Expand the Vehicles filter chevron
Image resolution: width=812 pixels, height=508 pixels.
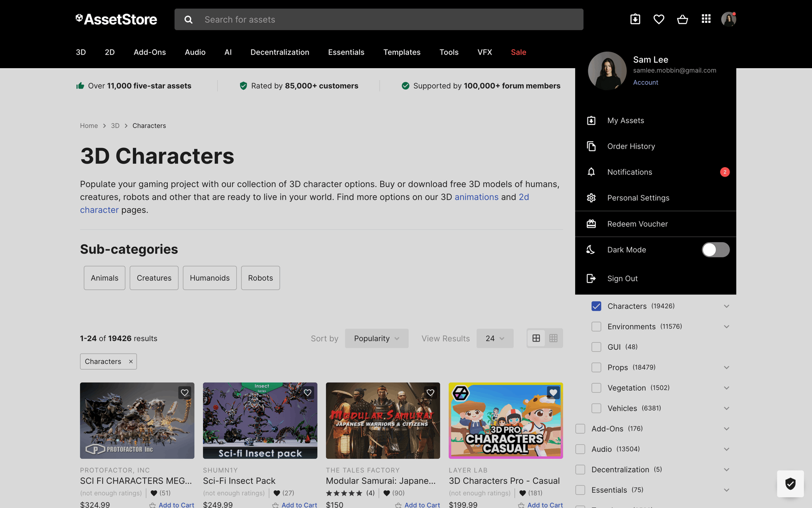[727, 408]
